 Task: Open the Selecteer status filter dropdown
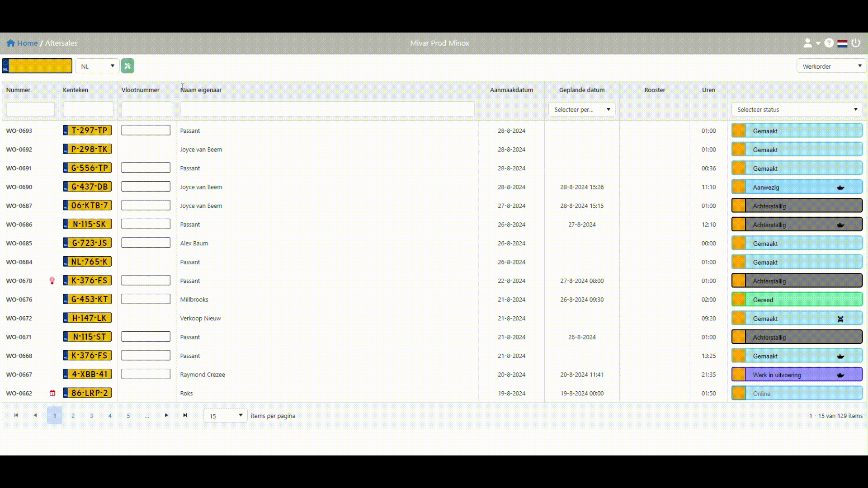point(797,109)
